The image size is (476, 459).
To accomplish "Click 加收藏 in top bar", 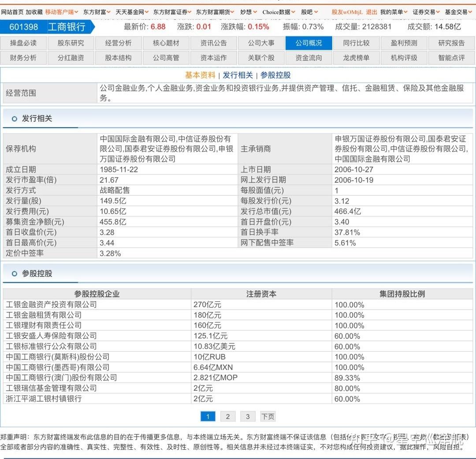I will coord(34,12).
